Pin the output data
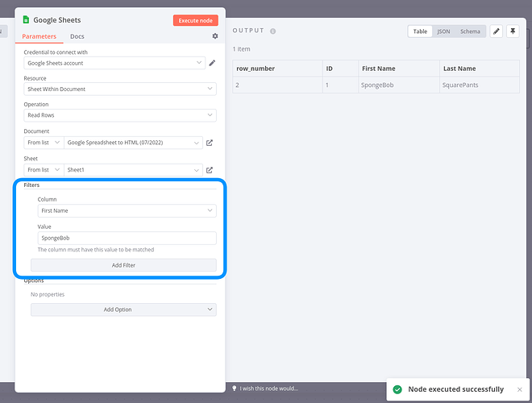 (x=513, y=31)
